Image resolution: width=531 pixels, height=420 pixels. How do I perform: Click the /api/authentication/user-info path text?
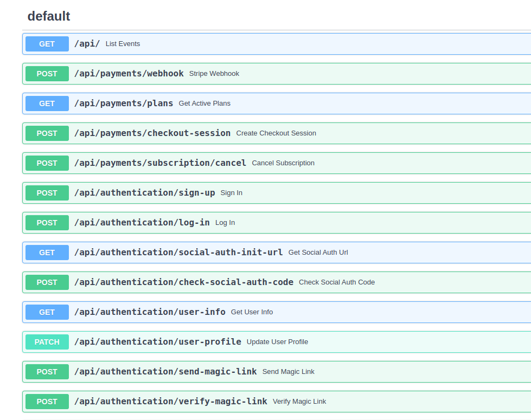coord(150,312)
